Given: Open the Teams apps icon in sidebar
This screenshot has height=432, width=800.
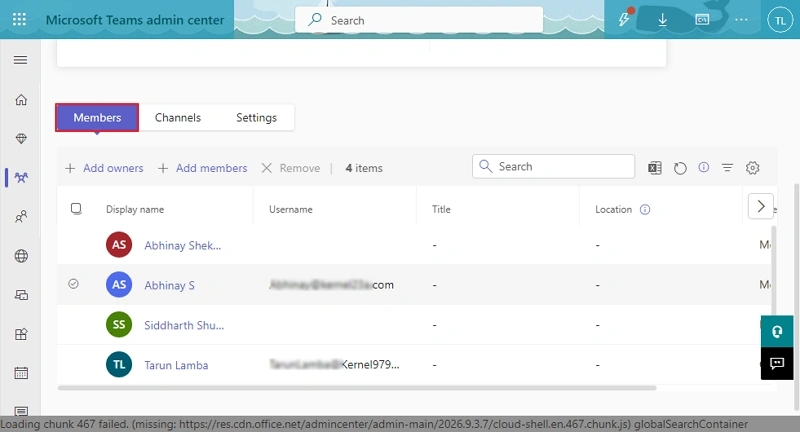Looking at the screenshot, I should (21, 334).
